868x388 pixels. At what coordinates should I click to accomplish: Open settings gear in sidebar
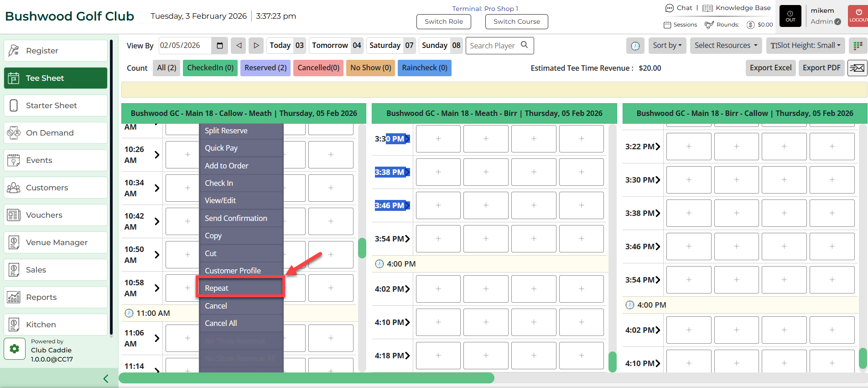(15, 349)
